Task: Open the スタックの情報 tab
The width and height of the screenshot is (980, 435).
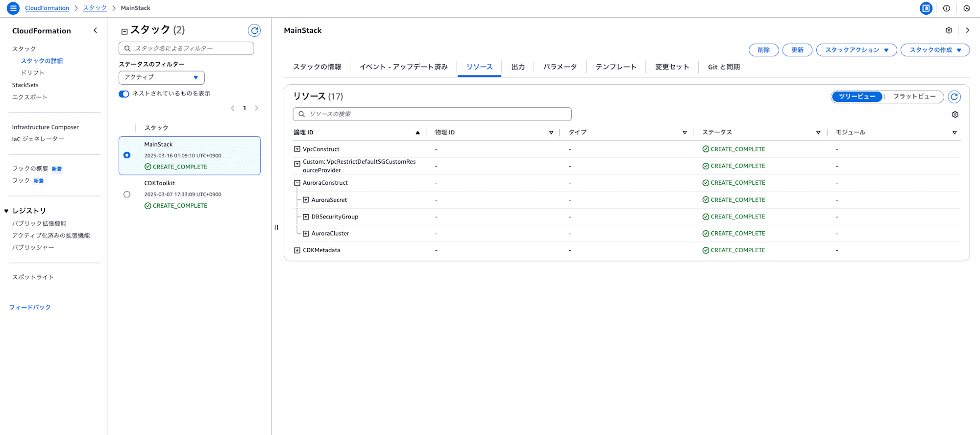Action: click(317, 67)
